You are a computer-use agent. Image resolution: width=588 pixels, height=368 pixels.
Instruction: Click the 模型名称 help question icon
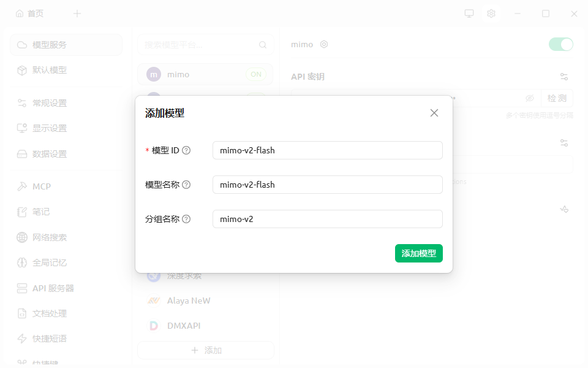[x=186, y=185]
